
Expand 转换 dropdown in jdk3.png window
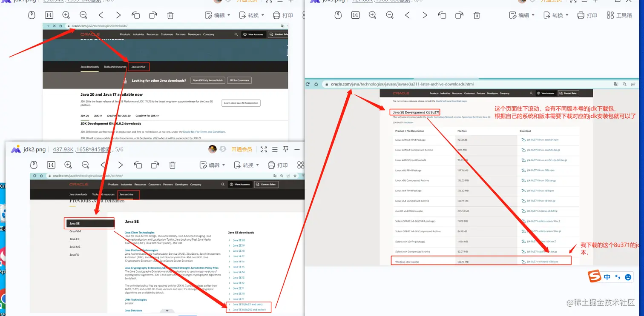click(556, 15)
